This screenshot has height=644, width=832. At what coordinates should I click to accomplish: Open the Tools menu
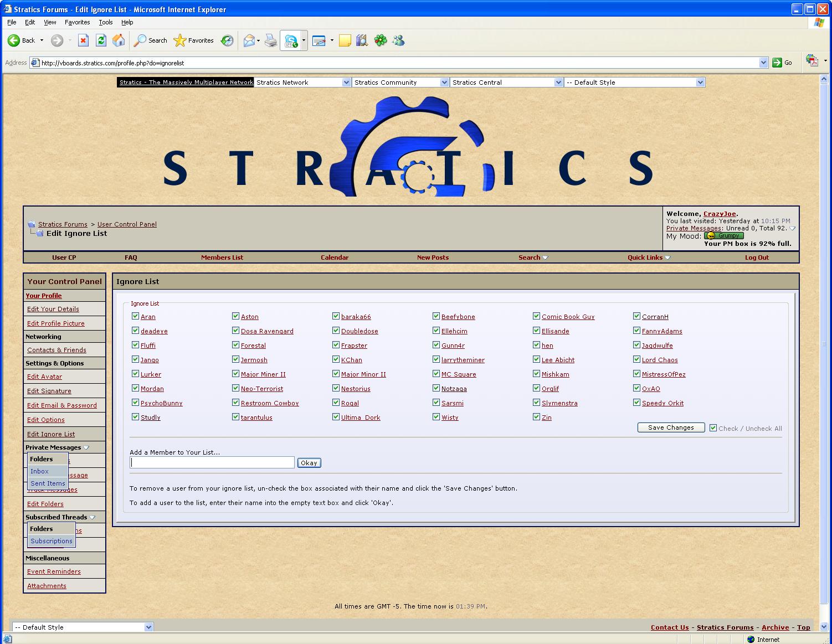point(105,22)
